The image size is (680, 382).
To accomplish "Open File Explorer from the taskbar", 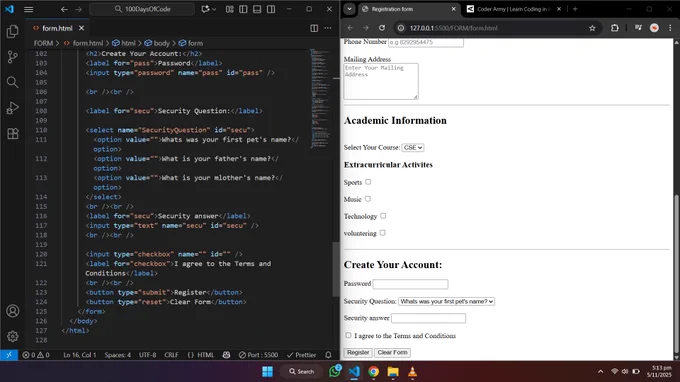I will pyautogui.click(x=393, y=372).
